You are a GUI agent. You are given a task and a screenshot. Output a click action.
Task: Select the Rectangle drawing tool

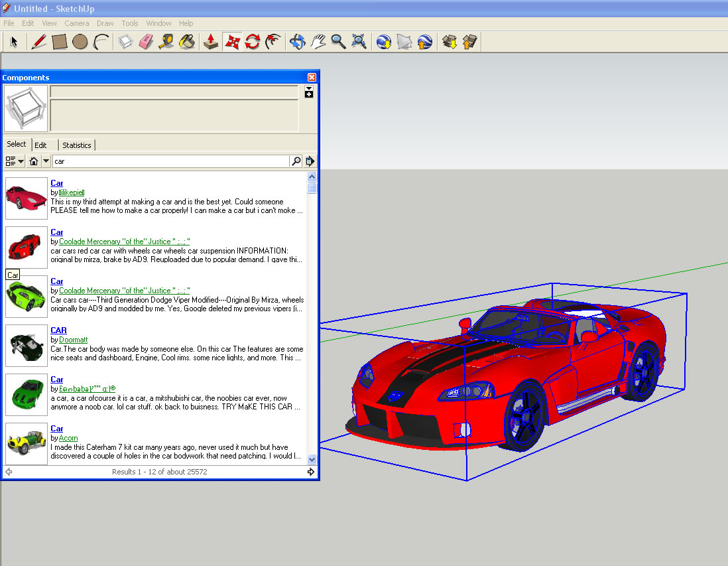click(x=60, y=42)
